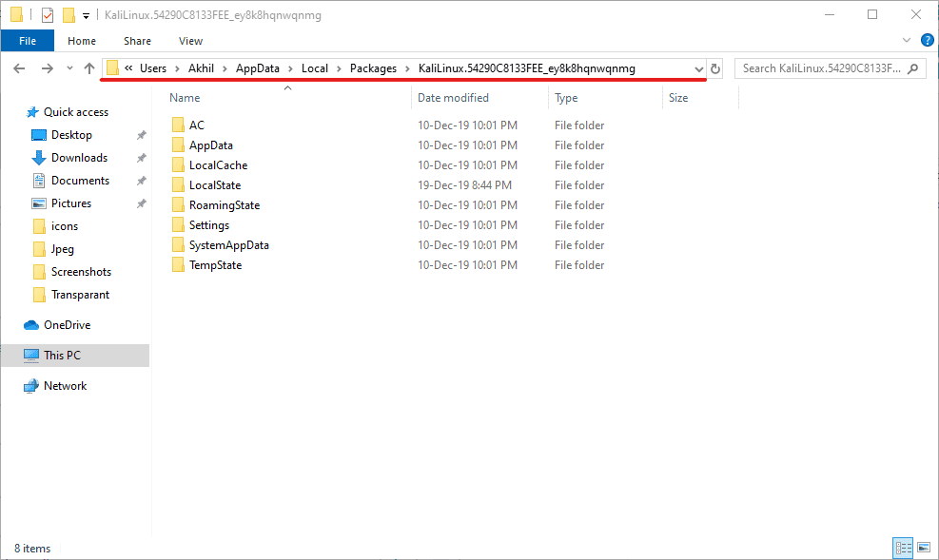
Task: Click the New folder quick access icon
Action: click(x=68, y=15)
